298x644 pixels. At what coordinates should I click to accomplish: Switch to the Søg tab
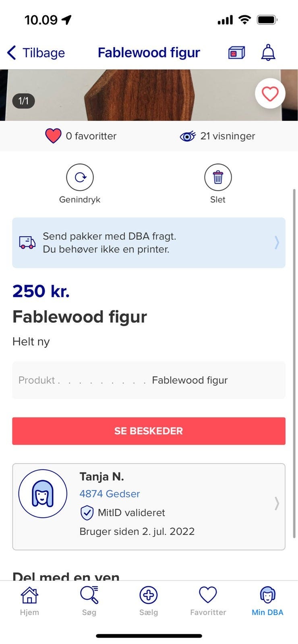point(89,601)
